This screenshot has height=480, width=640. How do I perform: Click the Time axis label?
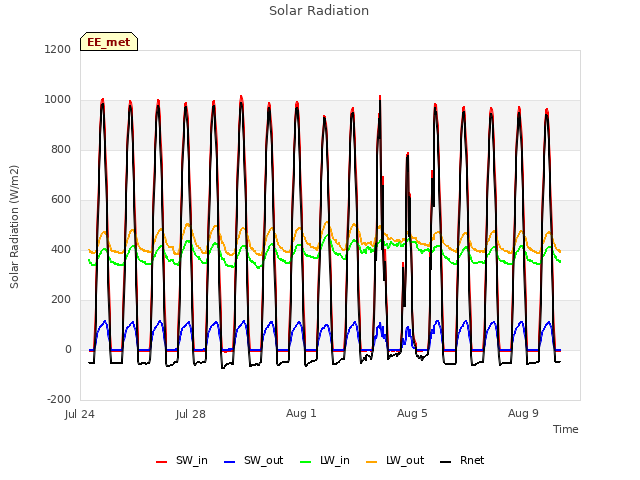[565, 429]
